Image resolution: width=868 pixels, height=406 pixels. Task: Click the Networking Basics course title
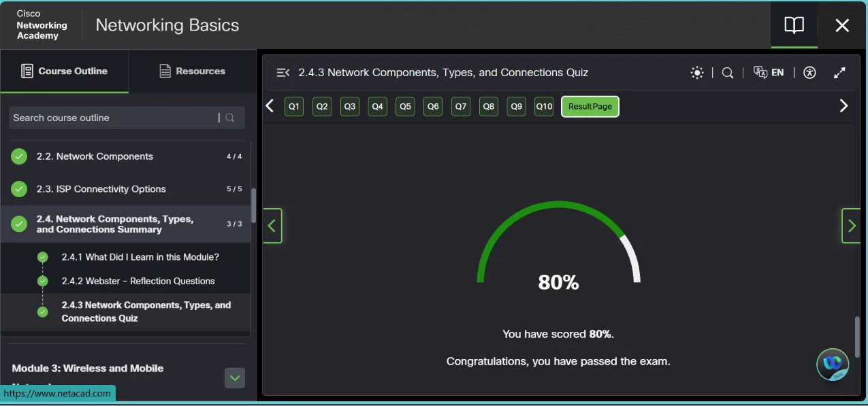point(167,25)
